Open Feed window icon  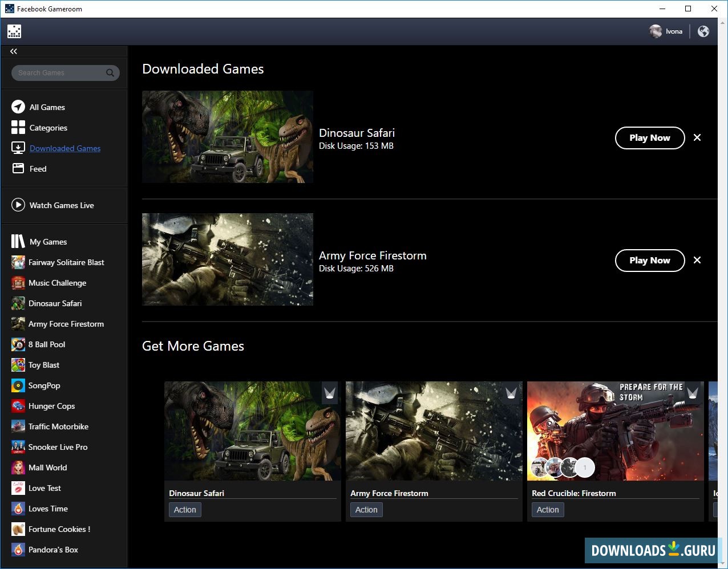18,169
